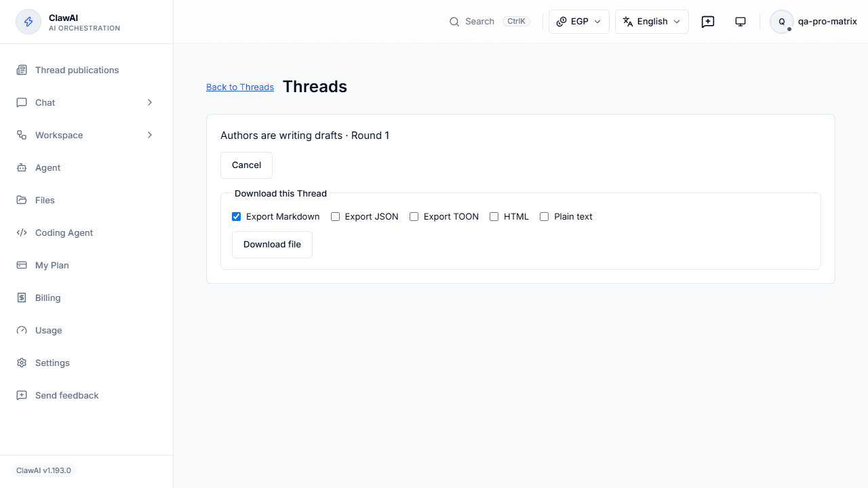Click the Send feedback message icon
The width and height of the screenshot is (868, 488).
pyautogui.click(x=22, y=395)
